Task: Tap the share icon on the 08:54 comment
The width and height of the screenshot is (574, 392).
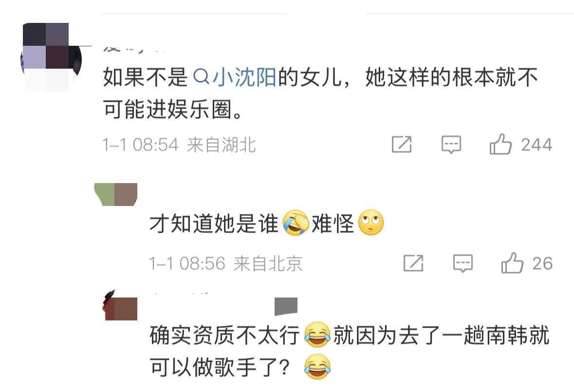Action: click(402, 144)
